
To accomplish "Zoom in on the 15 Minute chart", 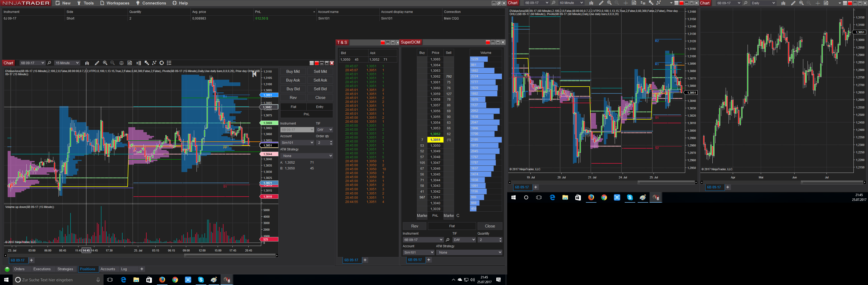I will [105, 63].
